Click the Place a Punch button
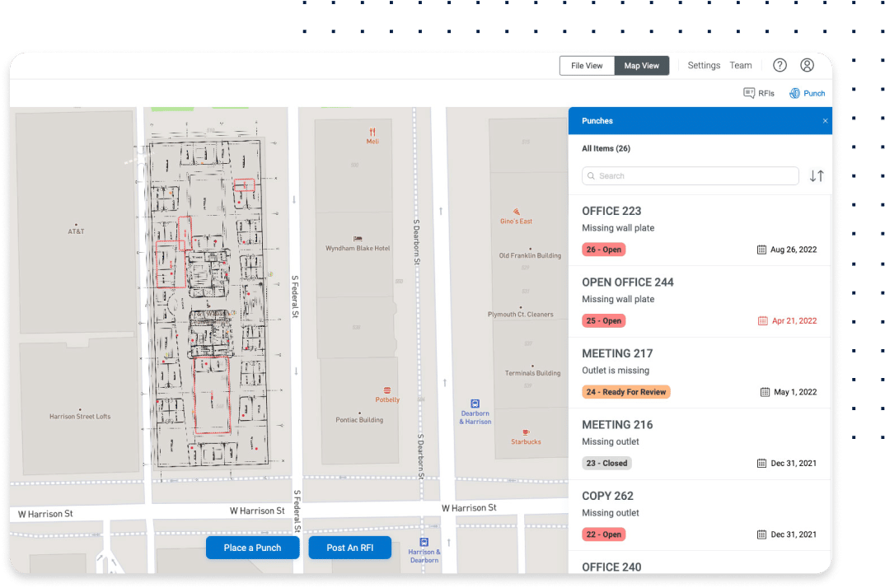 pos(252,548)
